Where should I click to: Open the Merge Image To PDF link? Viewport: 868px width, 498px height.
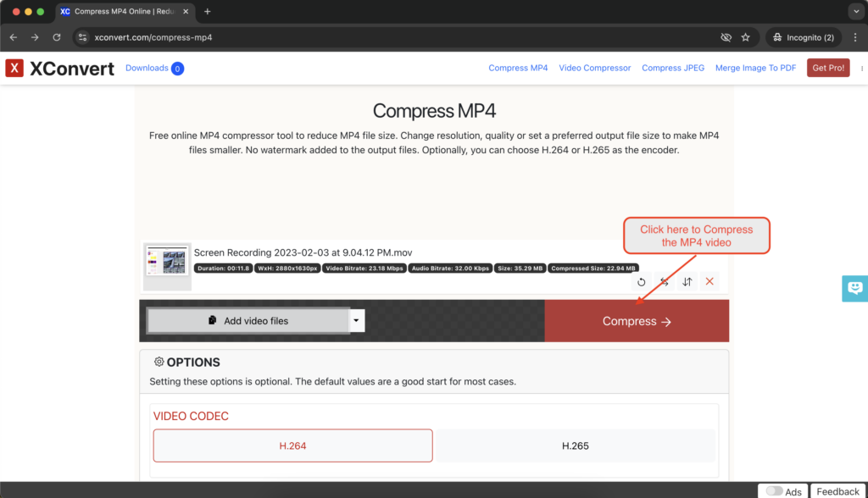[x=755, y=68]
